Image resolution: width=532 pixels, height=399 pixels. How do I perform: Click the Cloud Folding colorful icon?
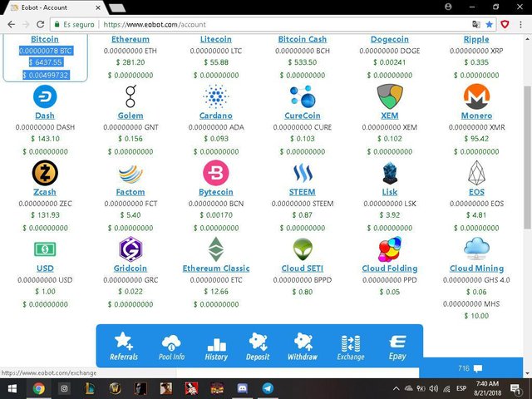click(390, 249)
